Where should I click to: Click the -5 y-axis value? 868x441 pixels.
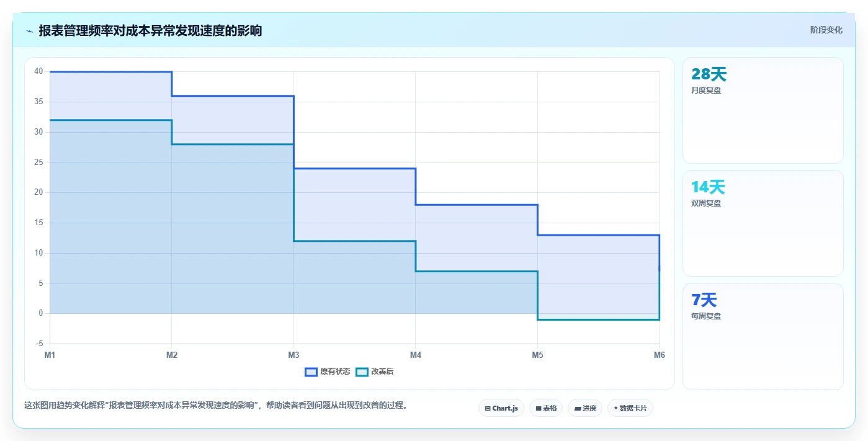40,344
